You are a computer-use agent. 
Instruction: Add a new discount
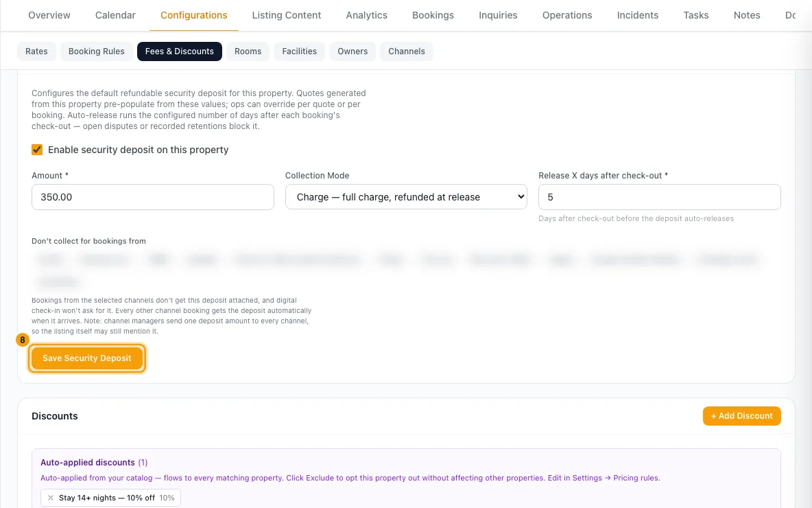(741, 416)
